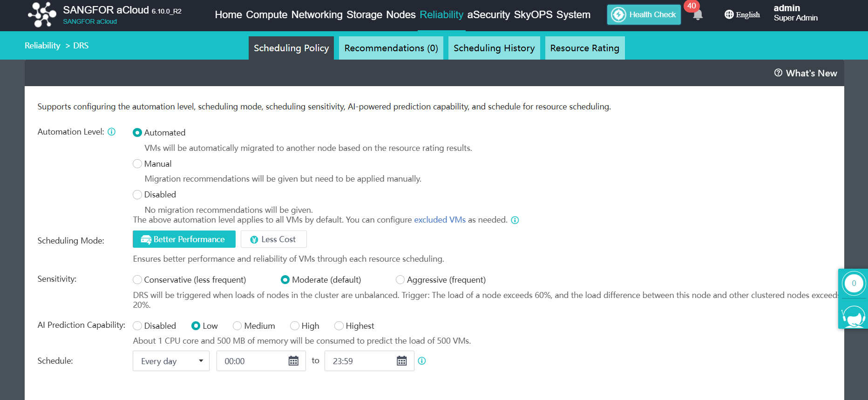Open the support agent headset icon
868x400 pixels.
pos(854,316)
